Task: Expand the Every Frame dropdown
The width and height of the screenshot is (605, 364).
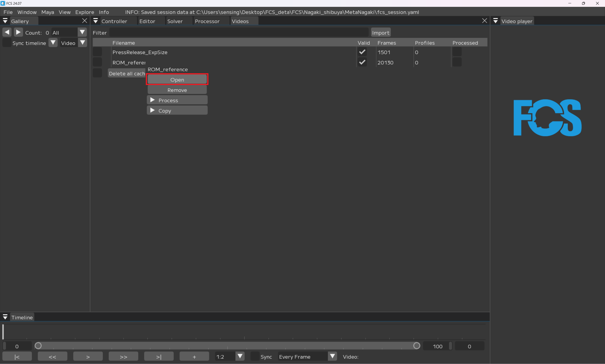Action: (x=333, y=356)
